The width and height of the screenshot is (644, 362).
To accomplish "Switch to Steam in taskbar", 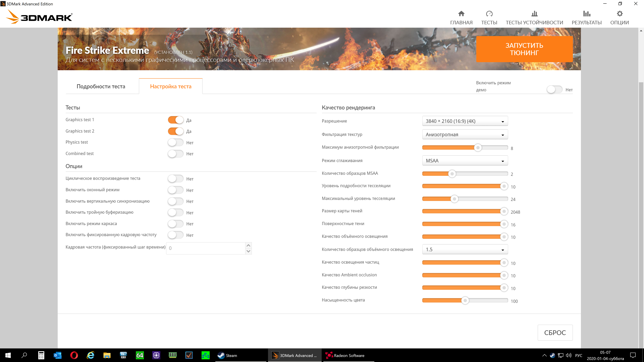I will click(x=241, y=355).
